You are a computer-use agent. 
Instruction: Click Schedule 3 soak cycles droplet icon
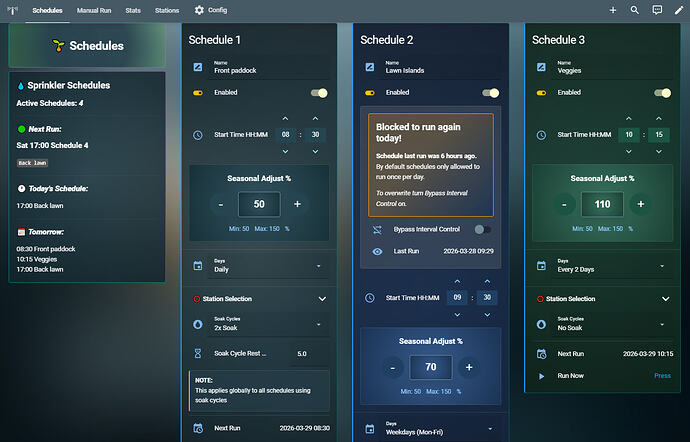(541, 324)
